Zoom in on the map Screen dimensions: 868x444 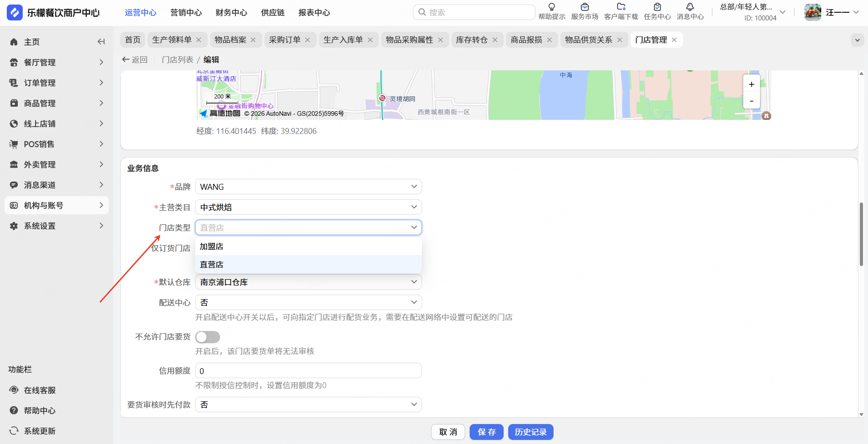coord(751,84)
